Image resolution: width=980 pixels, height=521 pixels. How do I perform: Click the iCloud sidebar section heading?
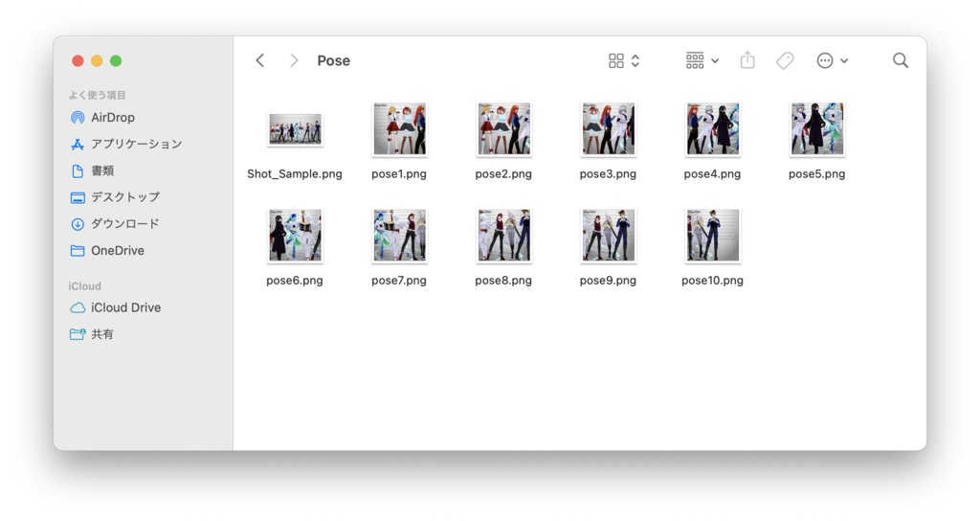84,285
